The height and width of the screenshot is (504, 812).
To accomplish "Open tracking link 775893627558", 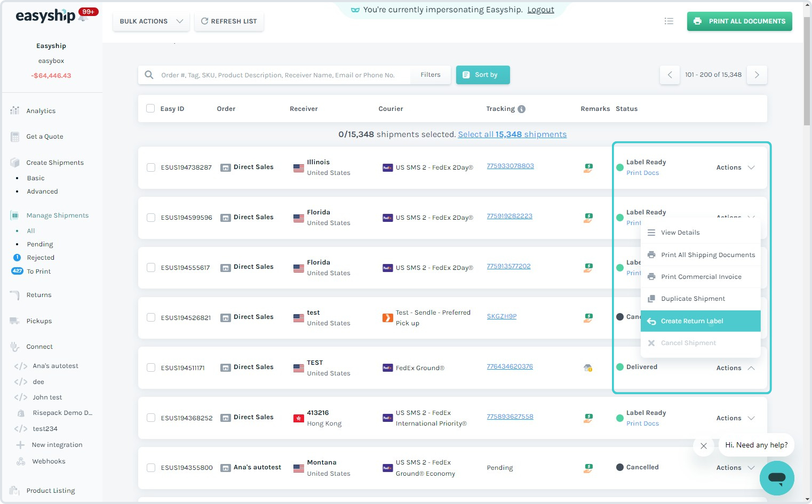I will (510, 417).
